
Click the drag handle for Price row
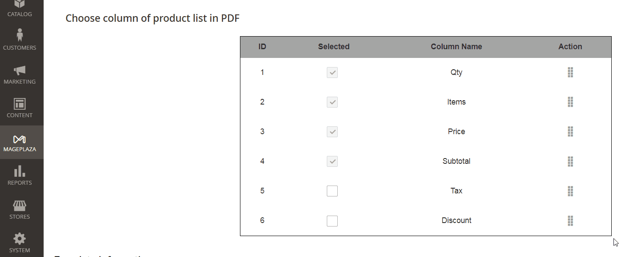point(570,132)
